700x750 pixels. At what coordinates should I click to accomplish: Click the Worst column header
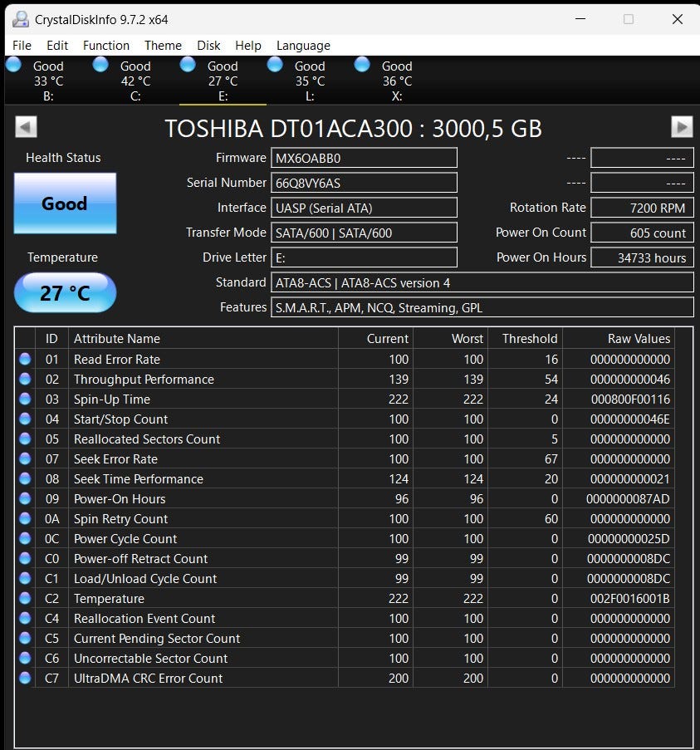(x=450, y=339)
